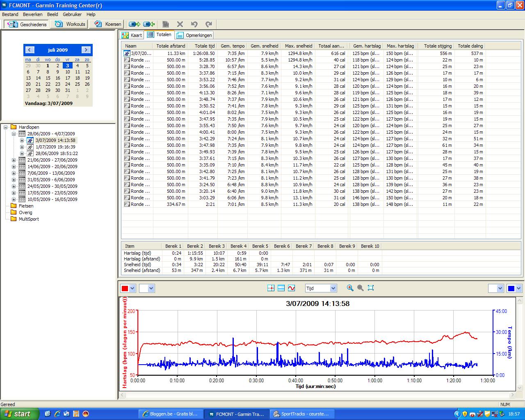The height and width of the screenshot is (420, 525).
Task: Collapse the Hardlopen folder
Action: [x=6, y=127]
